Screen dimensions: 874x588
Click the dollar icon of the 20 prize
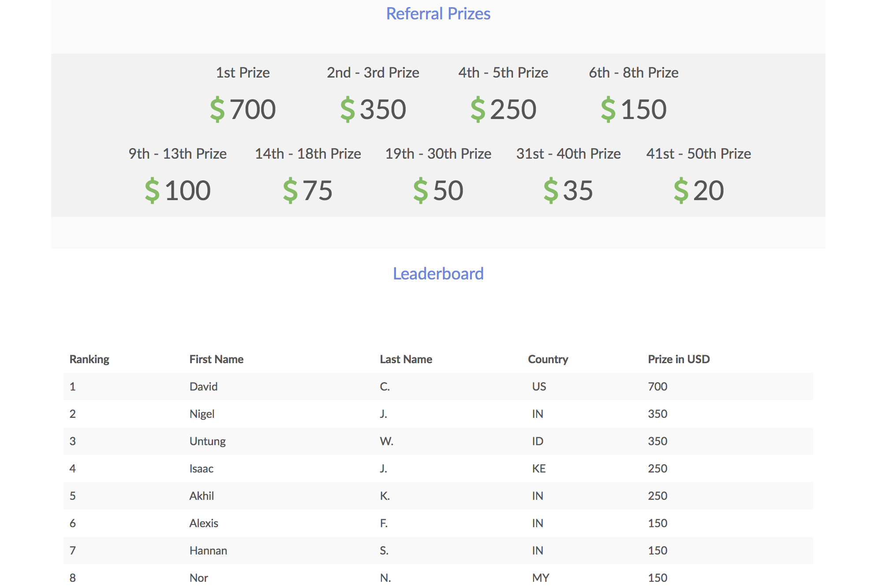pos(681,190)
